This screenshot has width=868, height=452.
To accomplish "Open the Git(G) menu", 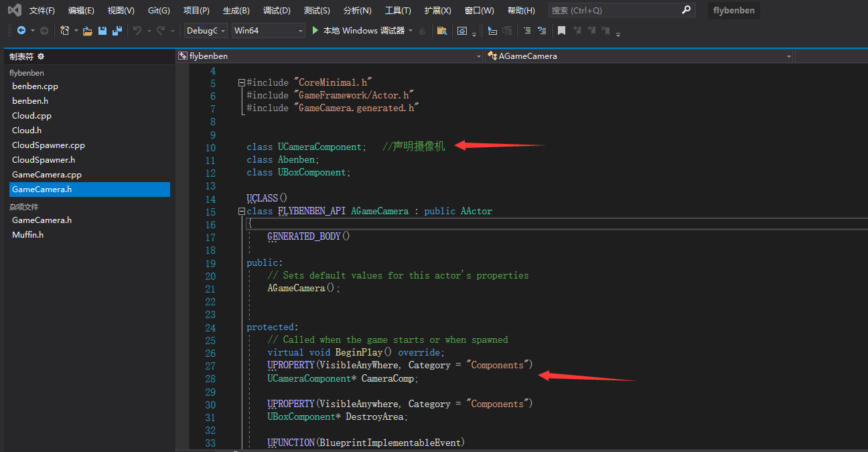I will (159, 11).
